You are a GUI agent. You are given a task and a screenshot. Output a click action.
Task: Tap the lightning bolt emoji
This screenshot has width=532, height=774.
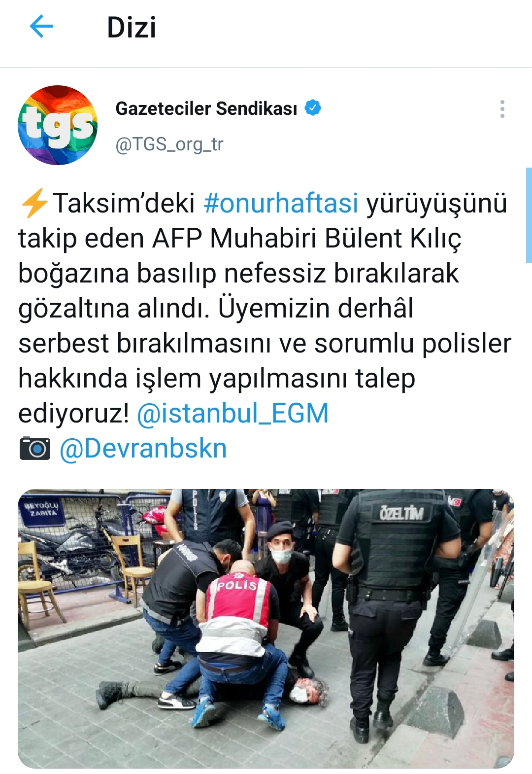34,203
